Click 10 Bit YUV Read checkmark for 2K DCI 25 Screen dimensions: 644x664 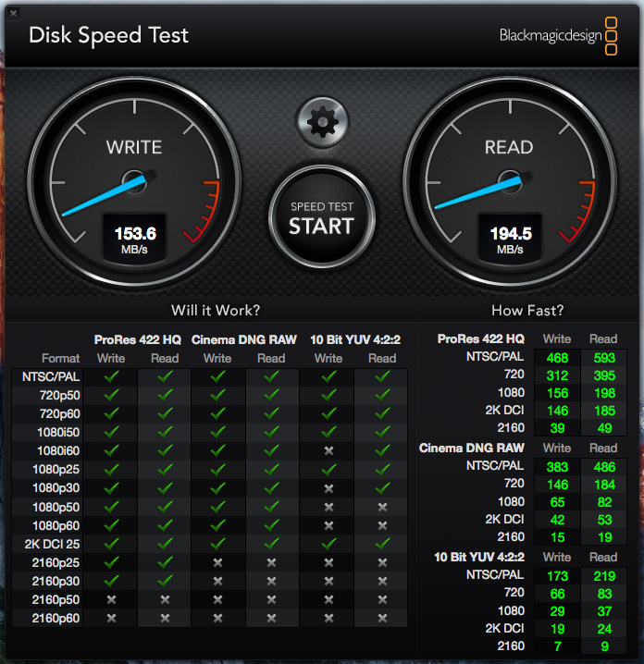[x=382, y=543]
